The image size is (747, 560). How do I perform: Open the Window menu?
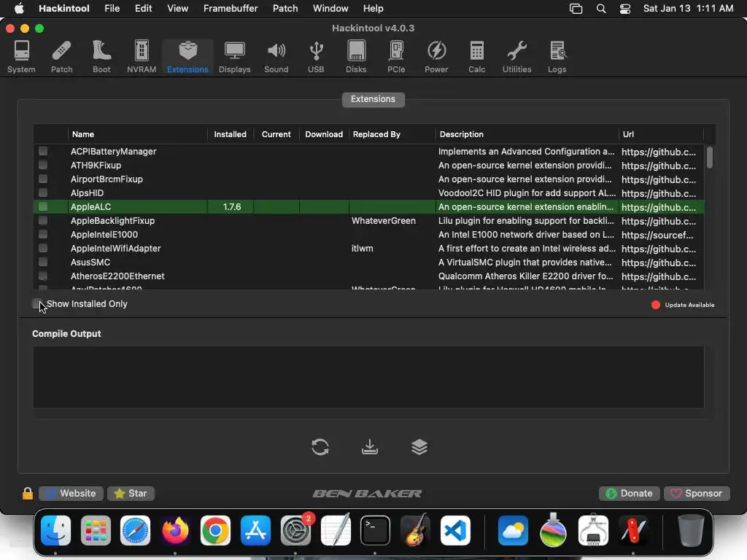pyautogui.click(x=330, y=9)
